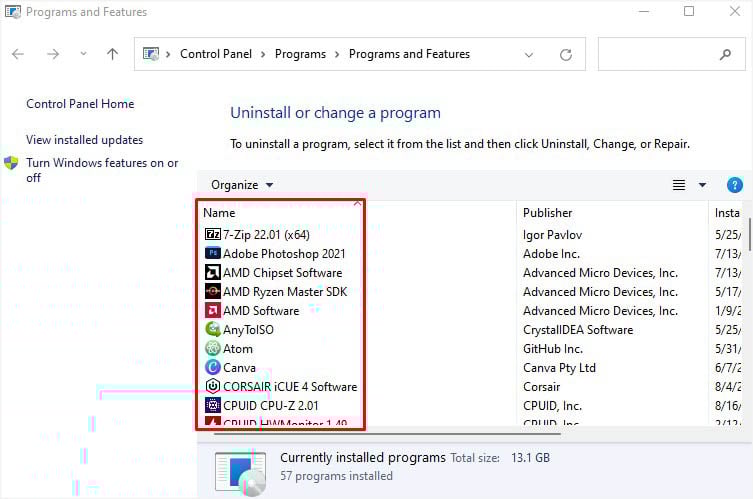Expand the chevron before Control Panel
The width and height of the screenshot is (753, 499).
pos(168,54)
